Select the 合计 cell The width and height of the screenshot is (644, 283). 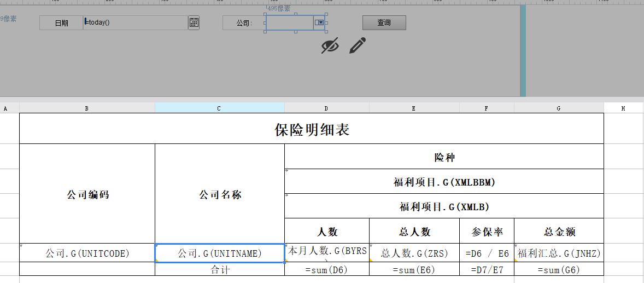pos(220,269)
